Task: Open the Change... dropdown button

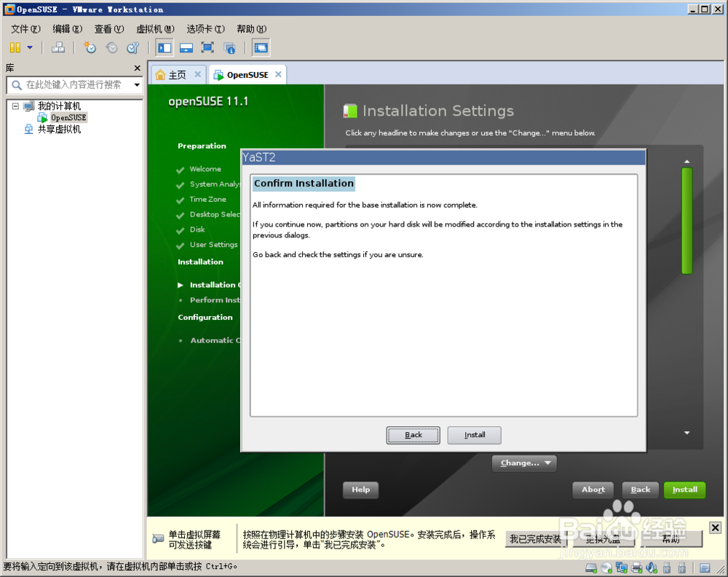Action: pos(524,463)
